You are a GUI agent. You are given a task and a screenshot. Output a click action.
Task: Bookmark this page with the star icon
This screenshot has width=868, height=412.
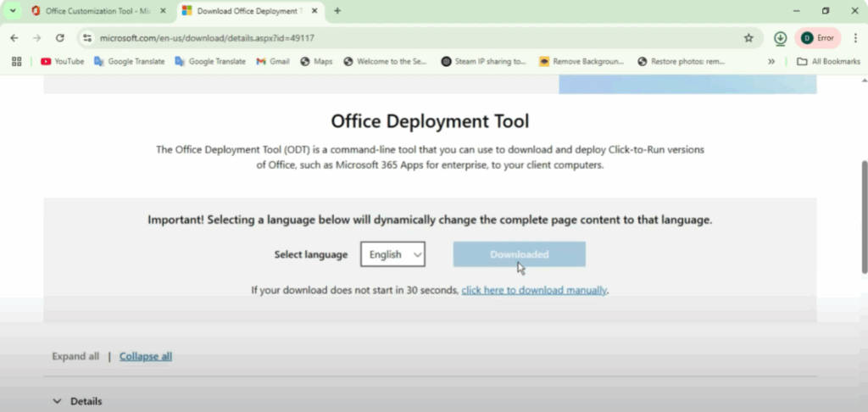pos(748,38)
